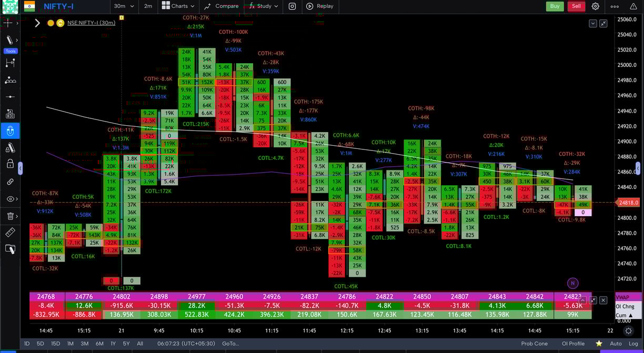Toggle lock all drawings padlock

click(x=9, y=165)
